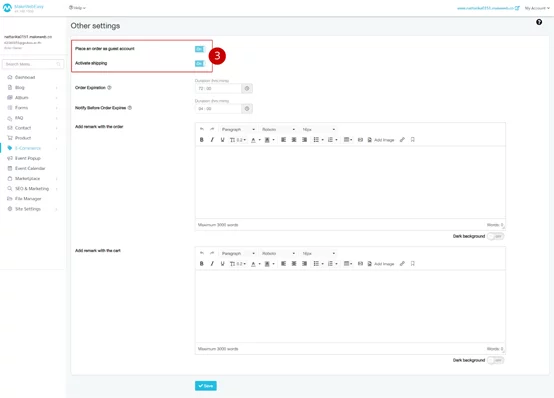Click the bookmark icon in the order remark editor
This screenshot has height=398, width=554.
point(412,140)
